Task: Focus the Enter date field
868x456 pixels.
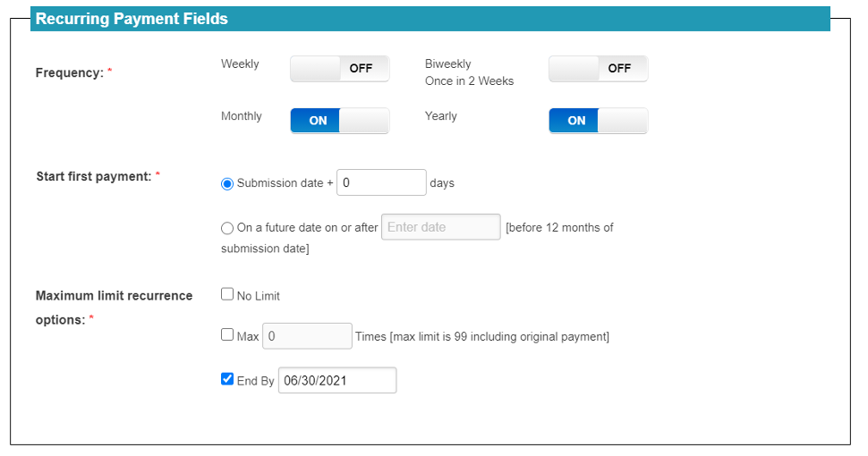Action: click(x=440, y=227)
